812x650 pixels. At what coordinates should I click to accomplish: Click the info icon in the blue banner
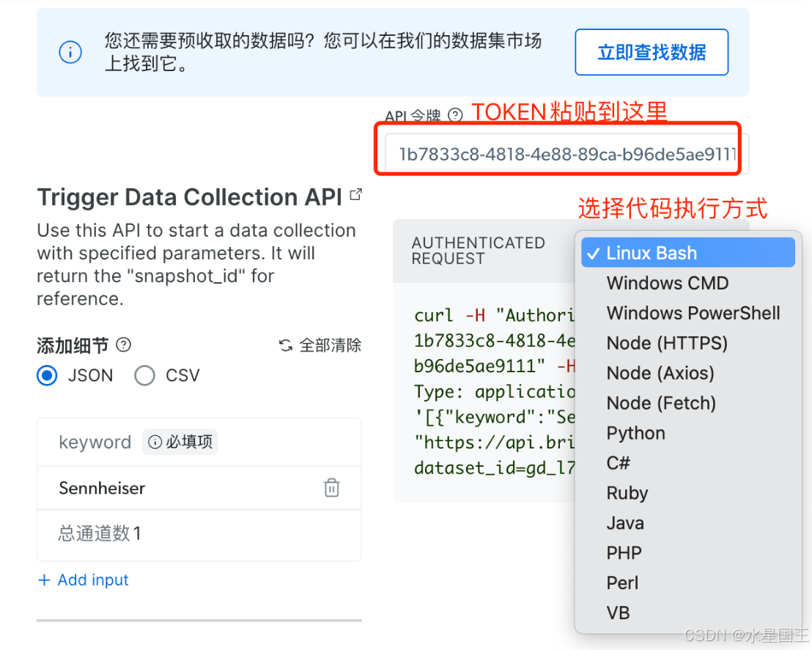70,52
